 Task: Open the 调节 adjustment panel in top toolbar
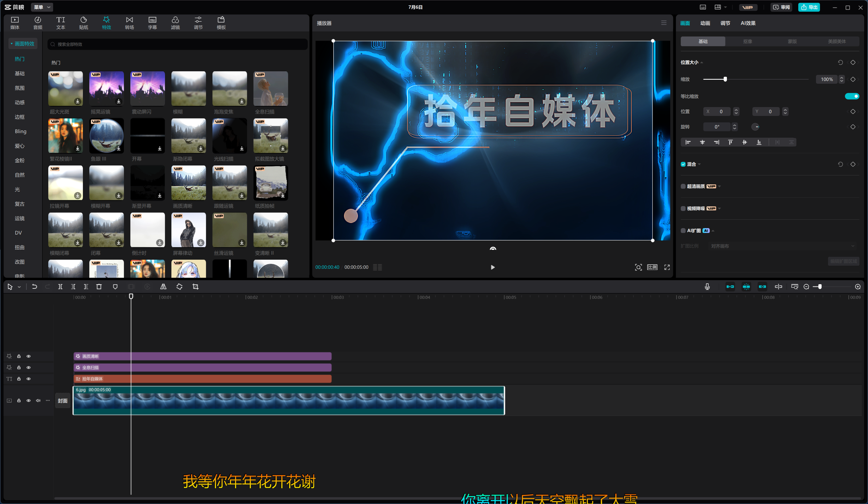(198, 23)
